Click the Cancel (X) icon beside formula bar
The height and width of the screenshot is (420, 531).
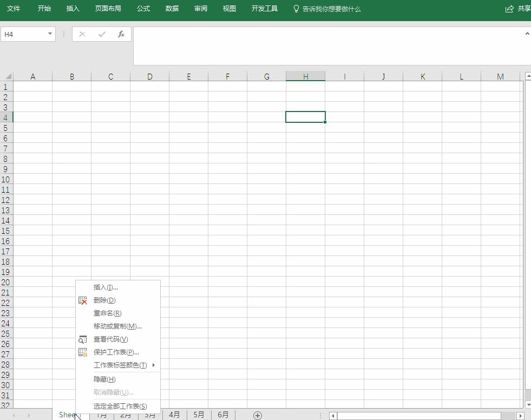pos(82,34)
